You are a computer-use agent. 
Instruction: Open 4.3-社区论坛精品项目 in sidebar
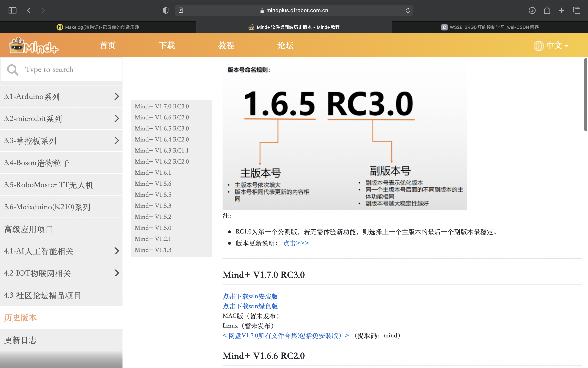(x=61, y=295)
